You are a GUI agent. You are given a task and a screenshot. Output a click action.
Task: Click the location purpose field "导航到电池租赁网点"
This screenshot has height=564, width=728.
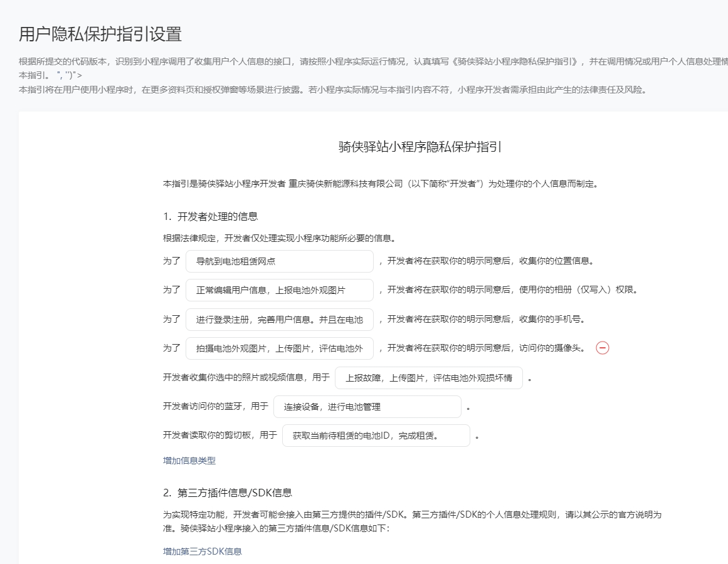tap(280, 261)
